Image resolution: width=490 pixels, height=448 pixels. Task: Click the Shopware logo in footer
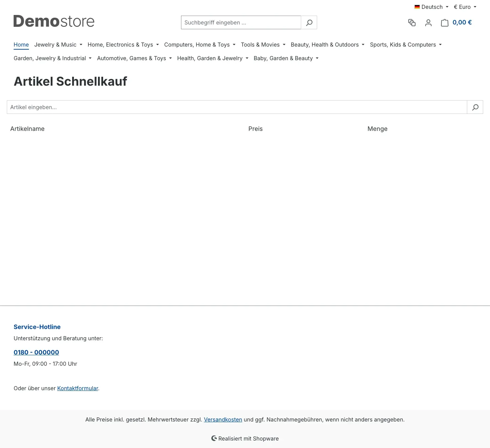point(214,438)
